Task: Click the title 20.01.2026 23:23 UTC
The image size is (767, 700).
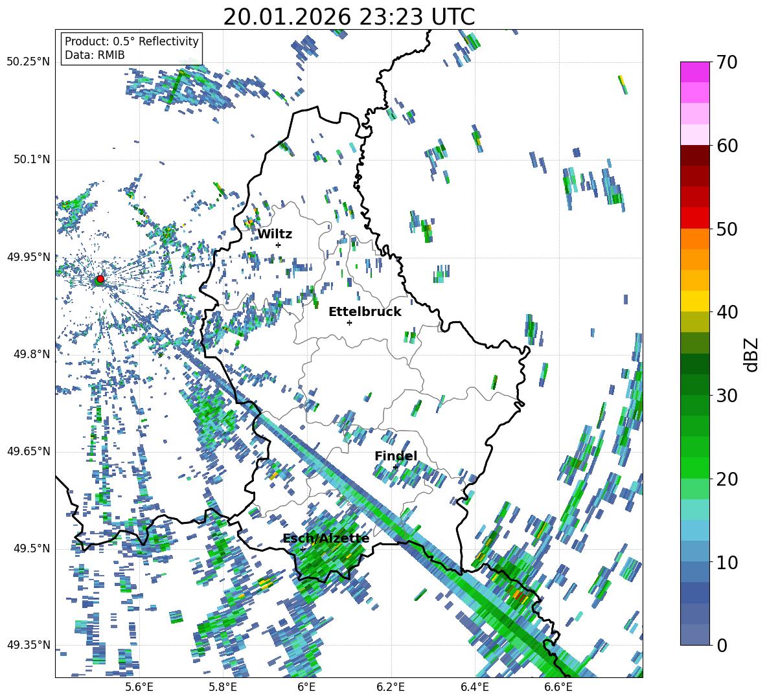Action: (x=349, y=17)
